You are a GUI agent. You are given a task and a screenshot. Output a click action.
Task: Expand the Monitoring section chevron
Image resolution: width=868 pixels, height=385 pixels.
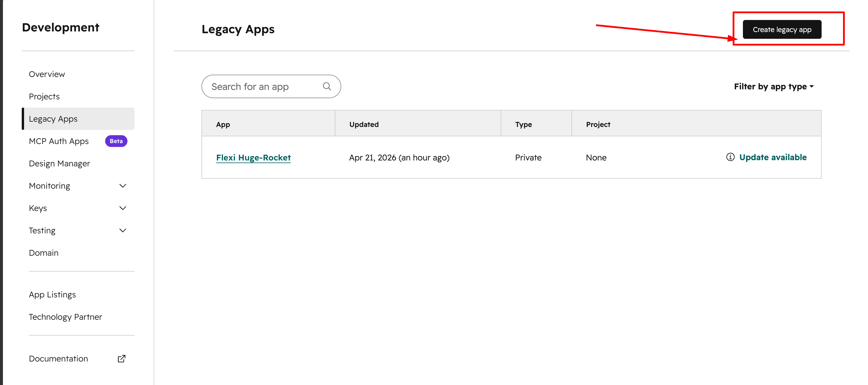[x=123, y=186]
